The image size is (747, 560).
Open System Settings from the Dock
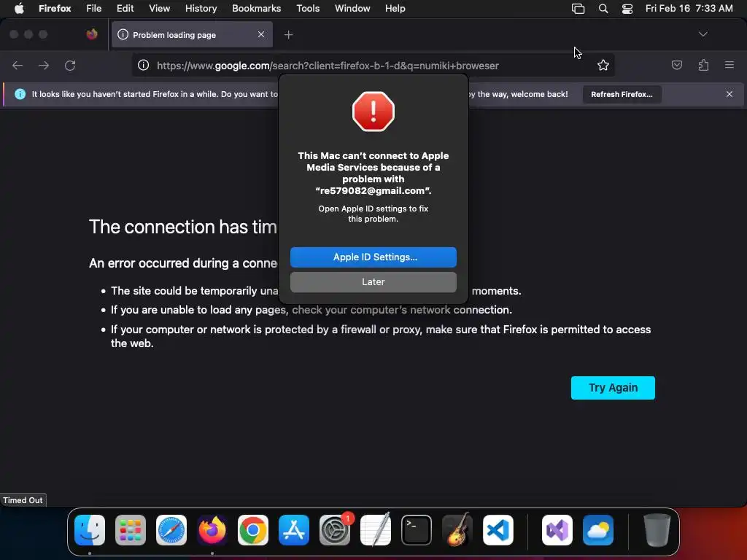(x=334, y=530)
